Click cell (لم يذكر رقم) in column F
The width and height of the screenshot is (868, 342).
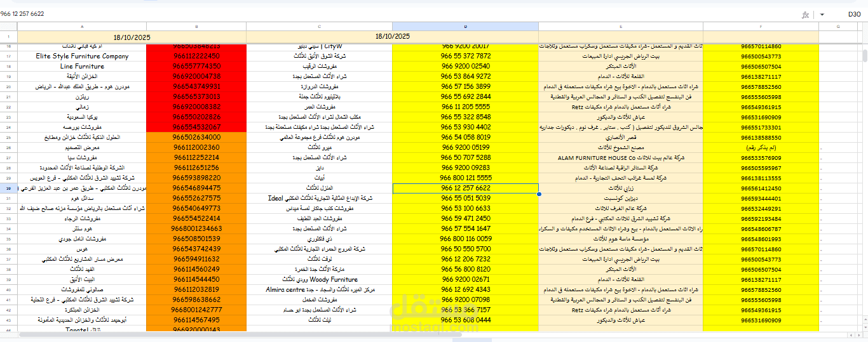(761, 147)
